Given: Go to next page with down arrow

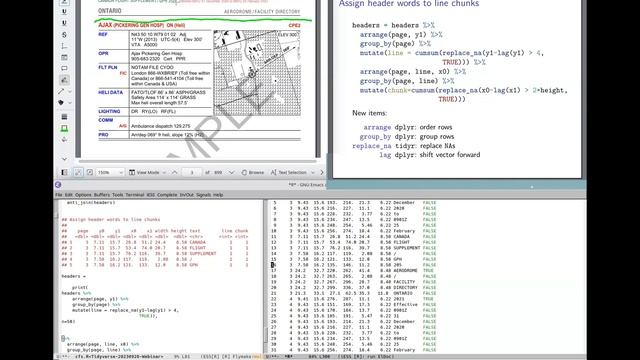Looking at the screenshot, I should coord(231,173).
